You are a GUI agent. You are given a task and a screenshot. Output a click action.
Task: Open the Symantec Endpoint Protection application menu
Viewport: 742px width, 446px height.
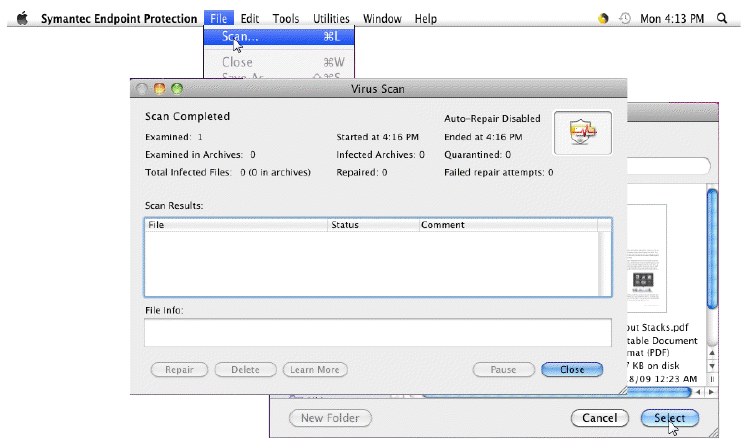pos(119,18)
